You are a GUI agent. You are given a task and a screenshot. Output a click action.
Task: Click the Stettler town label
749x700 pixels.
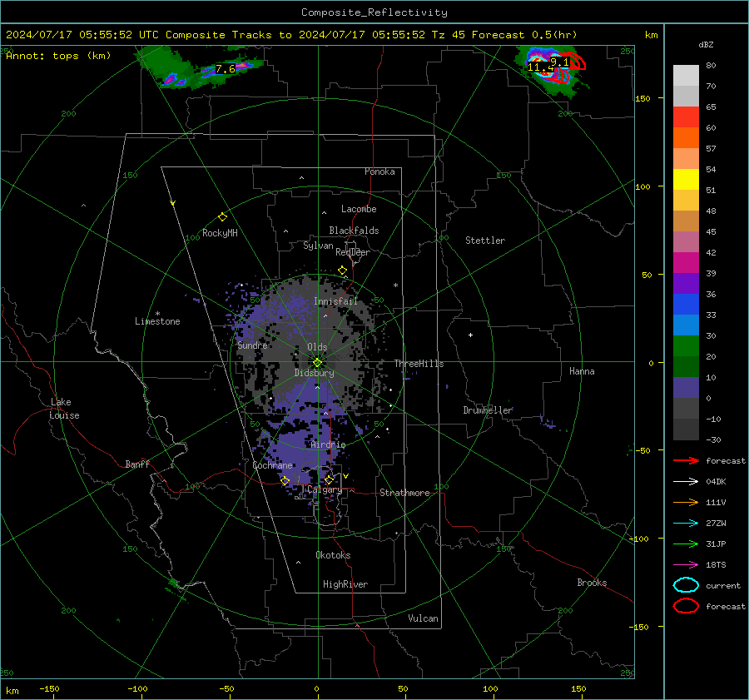click(x=485, y=241)
